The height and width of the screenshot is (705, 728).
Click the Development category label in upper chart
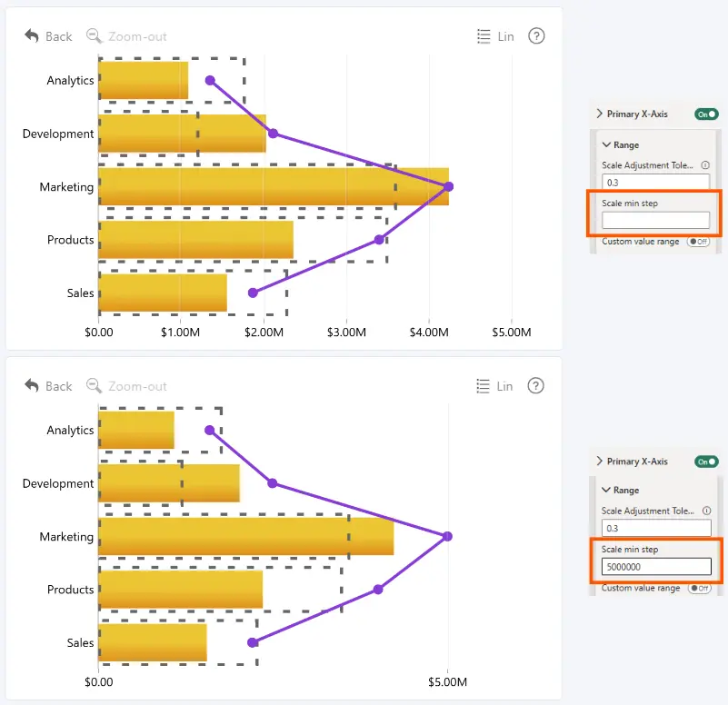58,134
